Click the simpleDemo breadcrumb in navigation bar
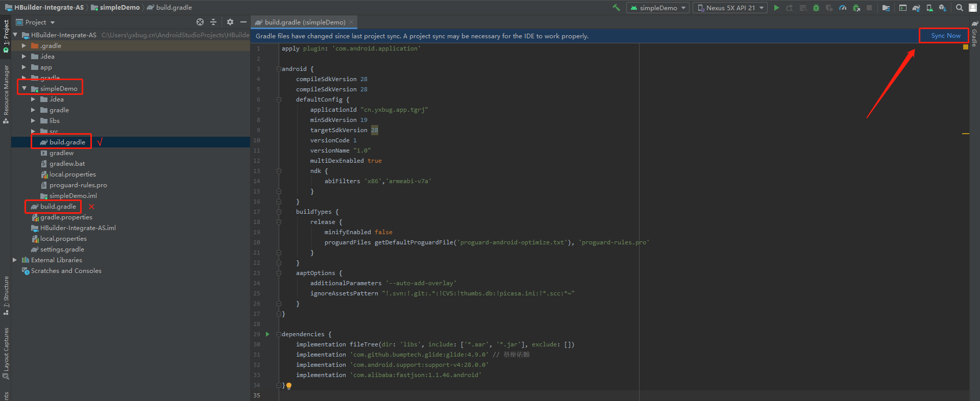980x401 pixels. click(119, 7)
